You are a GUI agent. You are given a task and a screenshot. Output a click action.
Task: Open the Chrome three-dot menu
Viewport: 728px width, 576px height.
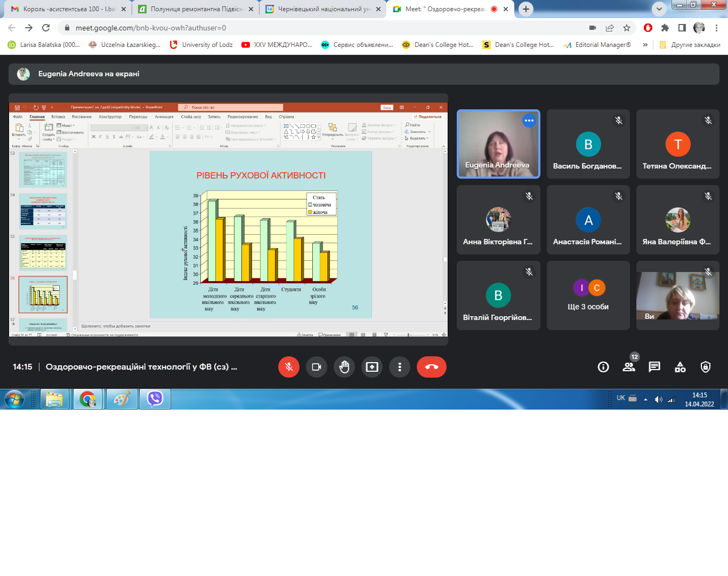[716, 28]
